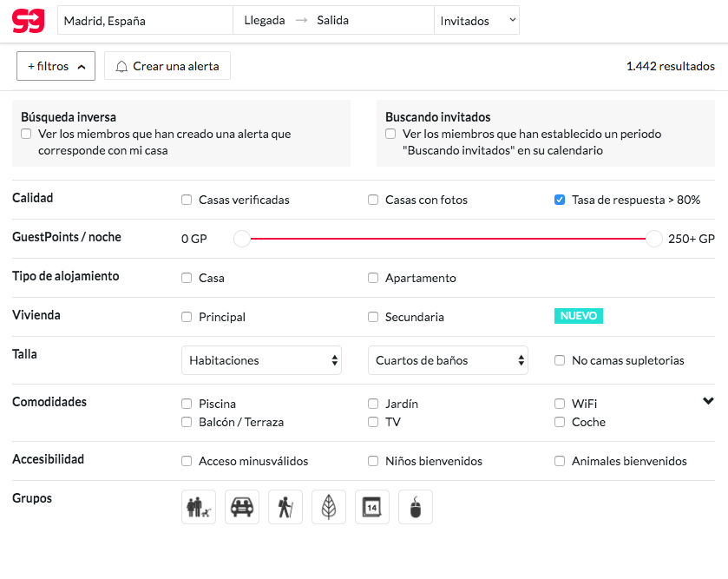Click the leaf eco-friendly group icon

[328, 506]
